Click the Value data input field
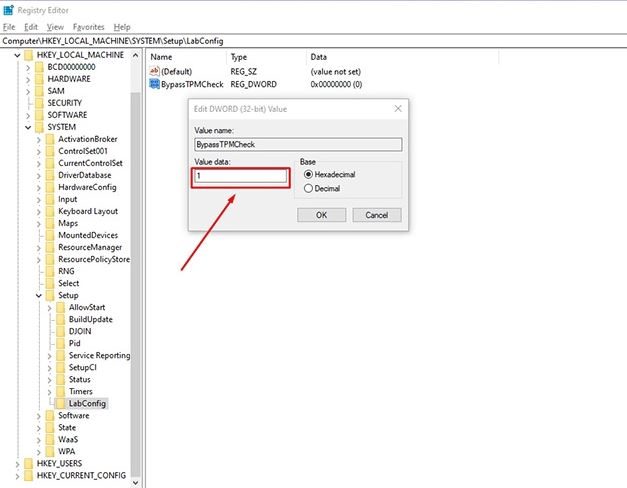The width and height of the screenshot is (627, 488). pyautogui.click(x=241, y=176)
